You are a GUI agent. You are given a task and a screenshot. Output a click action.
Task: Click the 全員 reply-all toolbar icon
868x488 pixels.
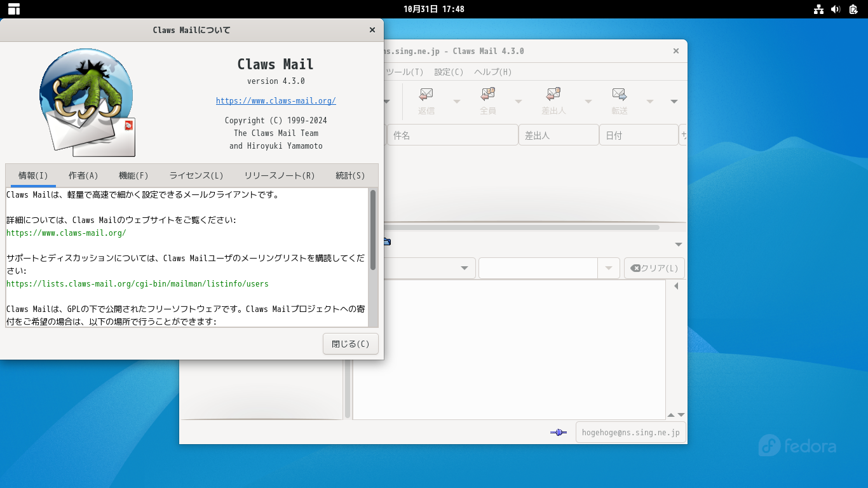pyautogui.click(x=488, y=95)
